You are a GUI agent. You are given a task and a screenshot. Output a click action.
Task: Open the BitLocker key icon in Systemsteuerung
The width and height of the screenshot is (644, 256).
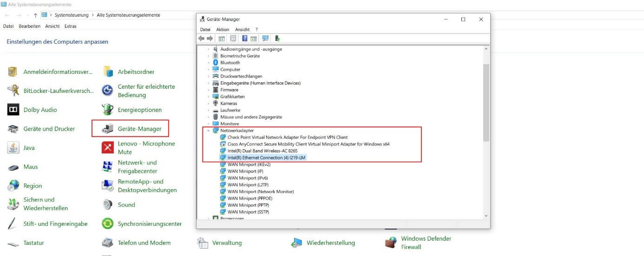click(13, 91)
